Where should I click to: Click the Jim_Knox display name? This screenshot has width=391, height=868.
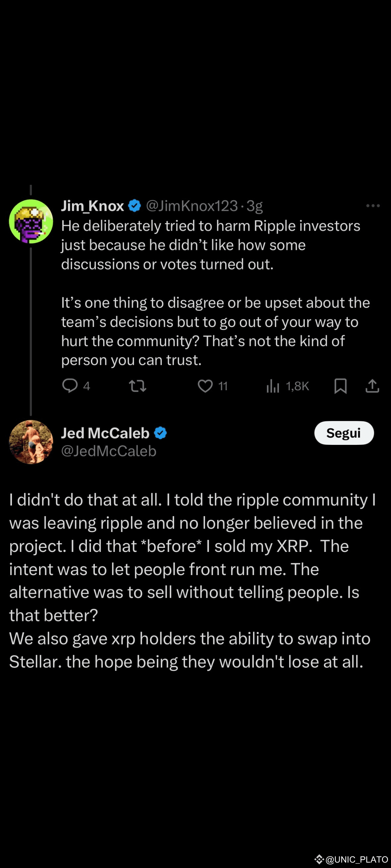[x=93, y=206]
